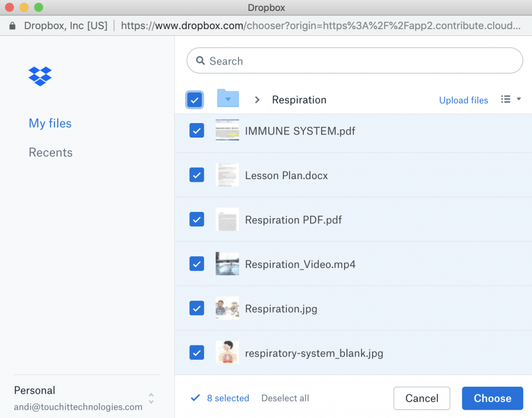Confirm with the Choose button
Image resolution: width=532 pixels, height=418 pixels.
coord(493,398)
